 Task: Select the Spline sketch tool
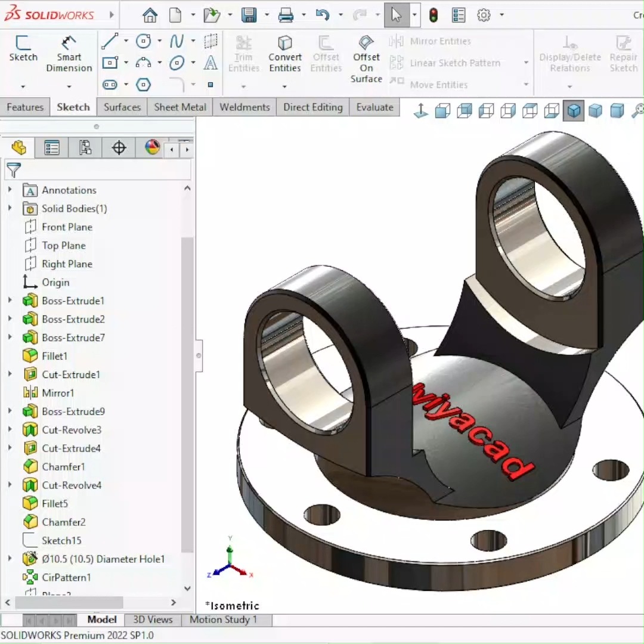(177, 41)
